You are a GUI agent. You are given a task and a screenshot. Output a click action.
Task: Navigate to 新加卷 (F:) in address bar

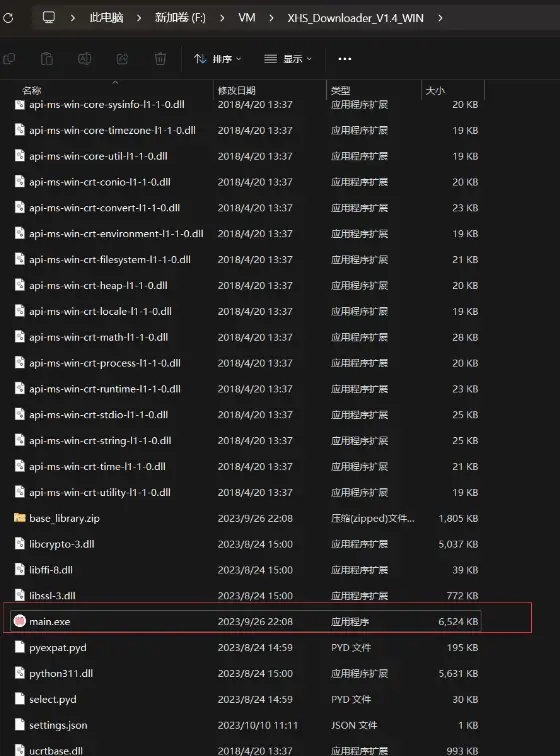[x=180, y=18]
